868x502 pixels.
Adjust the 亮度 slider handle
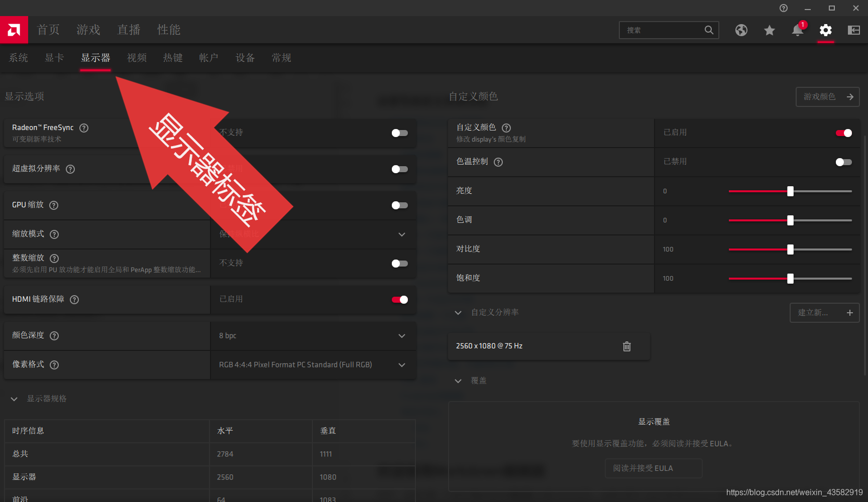[791, 191]
